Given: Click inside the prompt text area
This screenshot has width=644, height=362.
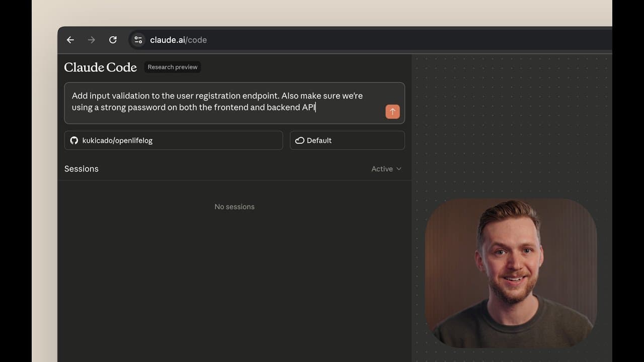Looking at the screenshot, I should click(x=216, y=101).
